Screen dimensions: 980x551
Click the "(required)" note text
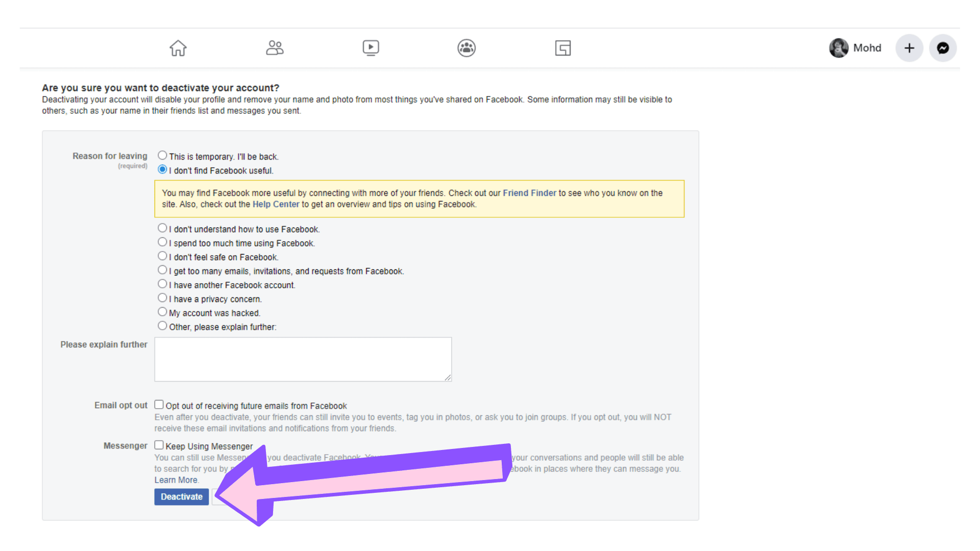(133, 166)
